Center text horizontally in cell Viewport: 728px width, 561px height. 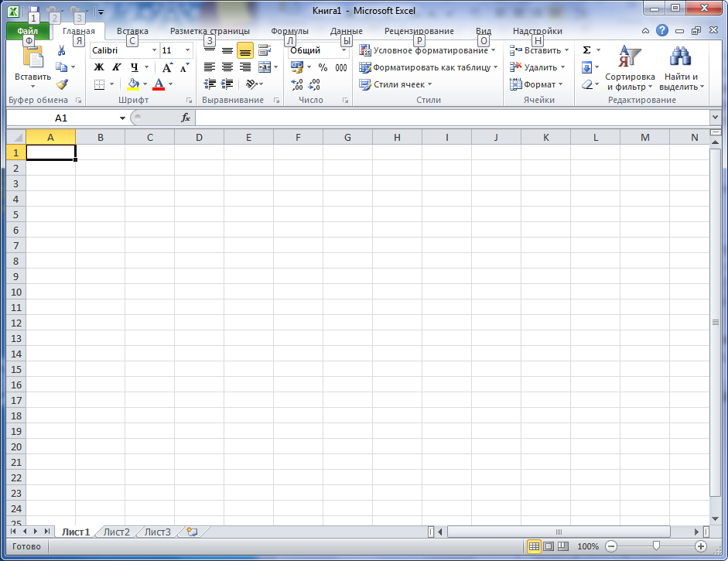[227, 67]
